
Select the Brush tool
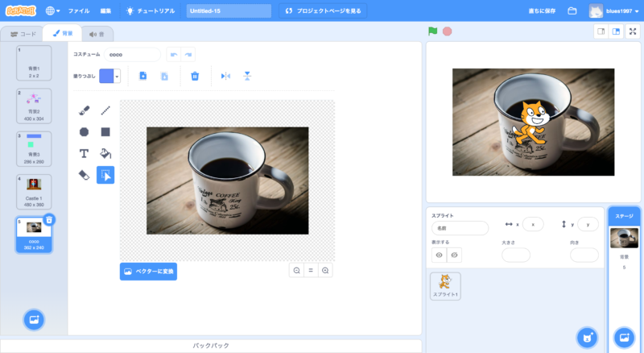[x=84, y=110]
